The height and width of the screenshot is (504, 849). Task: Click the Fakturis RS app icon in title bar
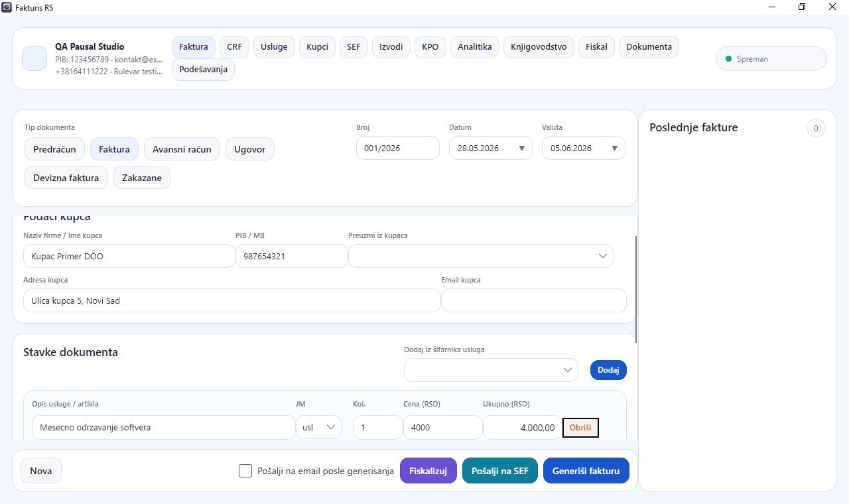[x=7, y=7]
